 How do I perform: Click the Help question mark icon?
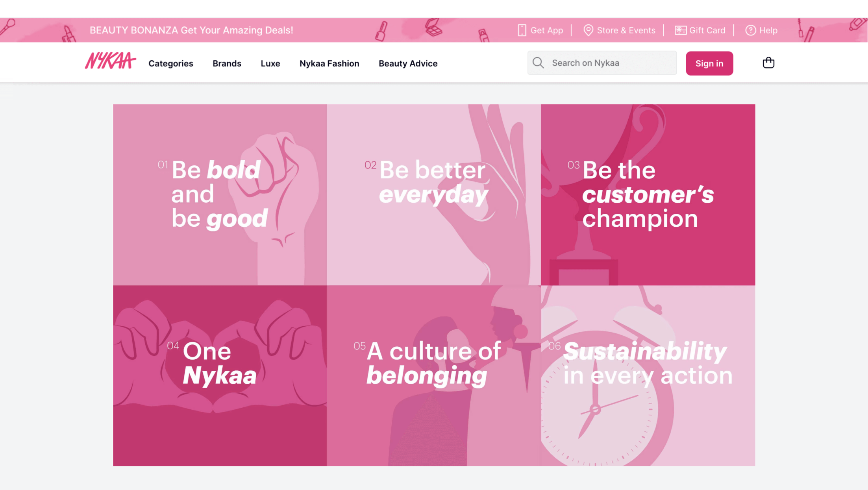click(750, 30)
